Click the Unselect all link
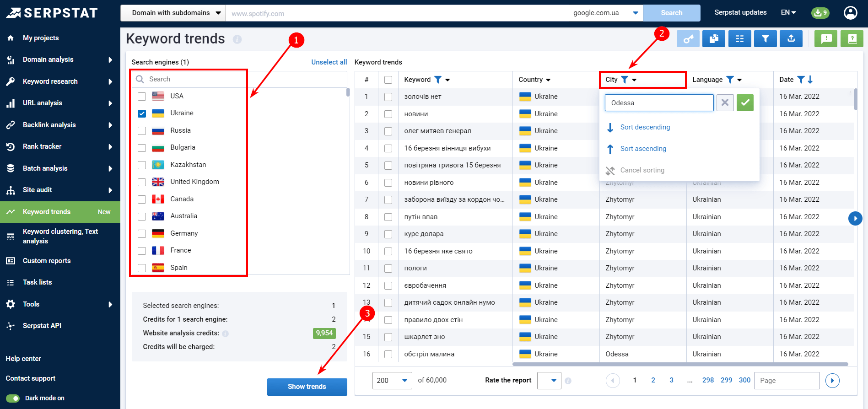This screenshot has width=868, height=409. (x=329, y=62)
